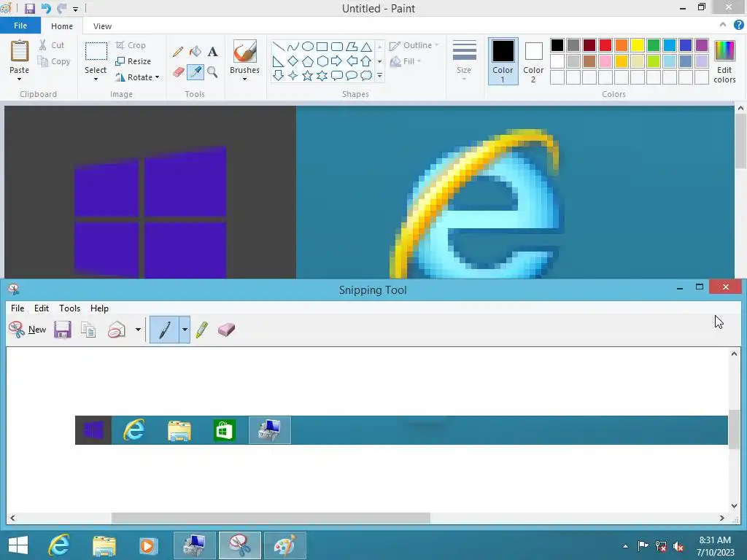
Task: Open Snipping Tool Tools menu
Action: coord(69,308)
